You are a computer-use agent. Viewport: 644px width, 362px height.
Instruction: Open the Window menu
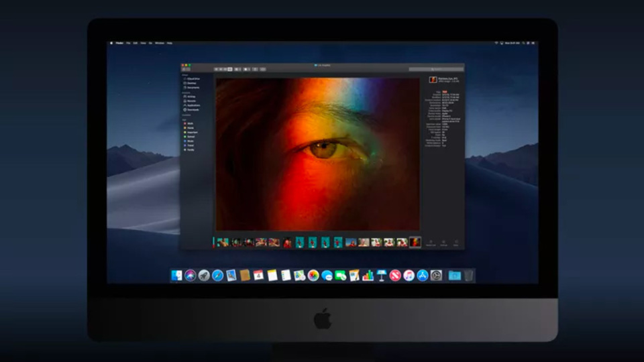pyautogui.click(x=160, y=43)
